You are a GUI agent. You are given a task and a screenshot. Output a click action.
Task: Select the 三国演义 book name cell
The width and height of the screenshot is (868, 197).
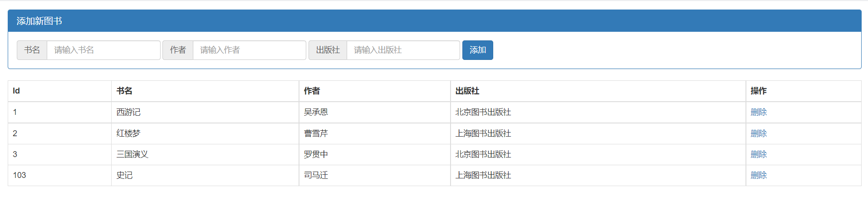coord(205,154)
